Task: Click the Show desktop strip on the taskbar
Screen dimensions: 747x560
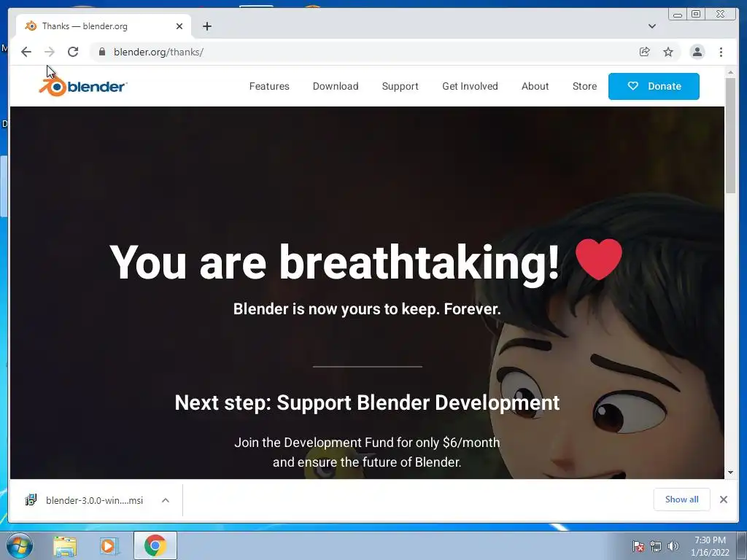Action: [x=742, y=545]
